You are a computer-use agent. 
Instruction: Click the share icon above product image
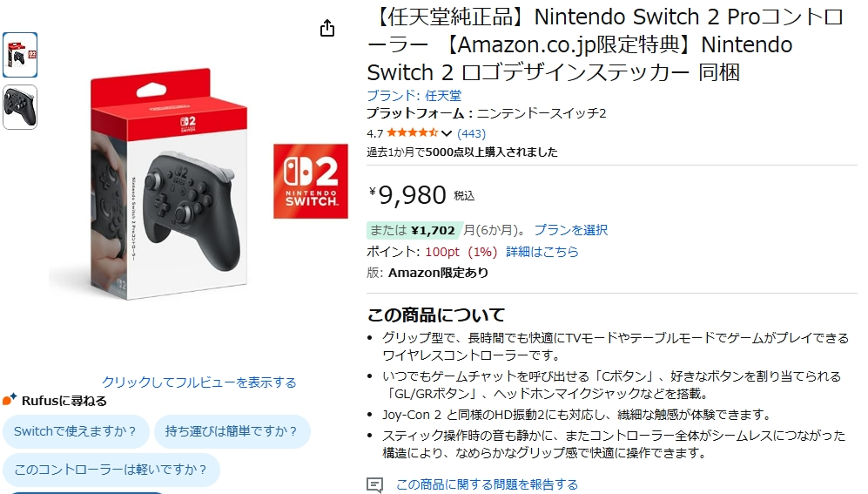327,29
